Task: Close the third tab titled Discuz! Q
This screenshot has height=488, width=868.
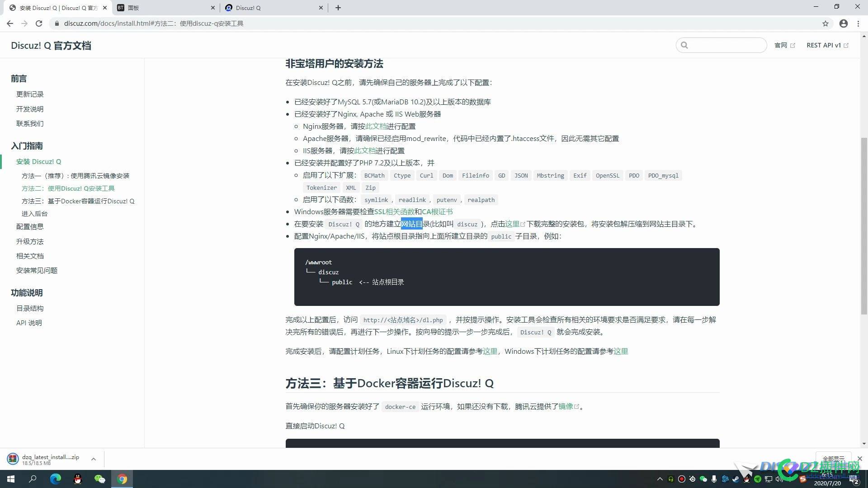Action: click(321, 8)
